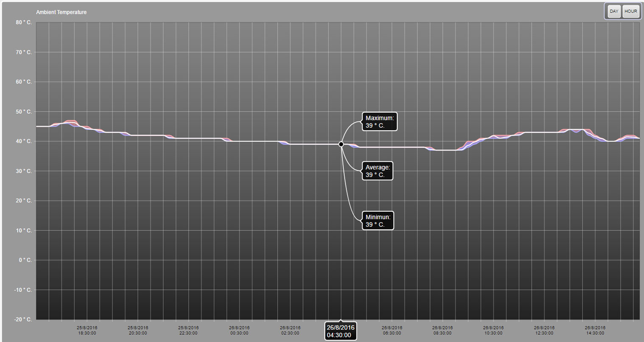Click the 25/8/2016 22:30:00 x-axis label
This screenshot has height=342, width=644.
click(x=188, y=331)
